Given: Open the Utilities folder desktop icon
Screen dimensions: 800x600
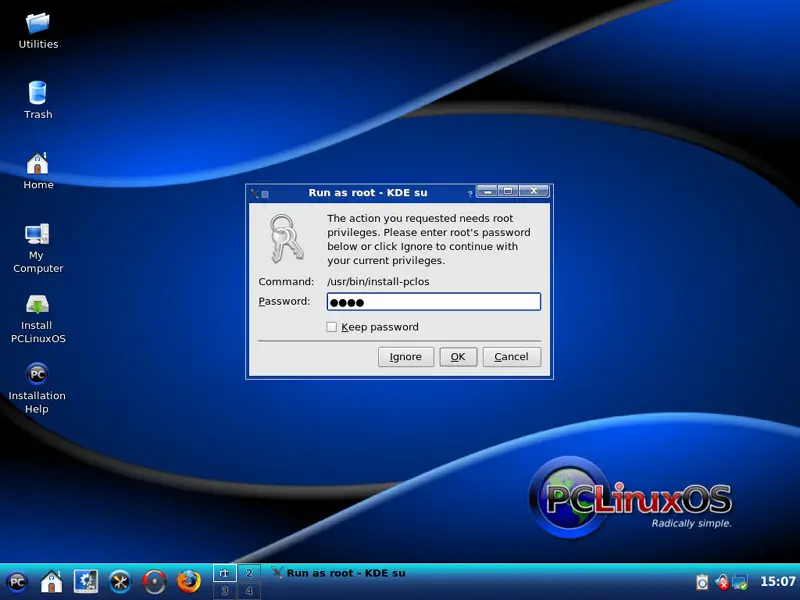Looking at the screenshot, I should click(x=38, y=31).
